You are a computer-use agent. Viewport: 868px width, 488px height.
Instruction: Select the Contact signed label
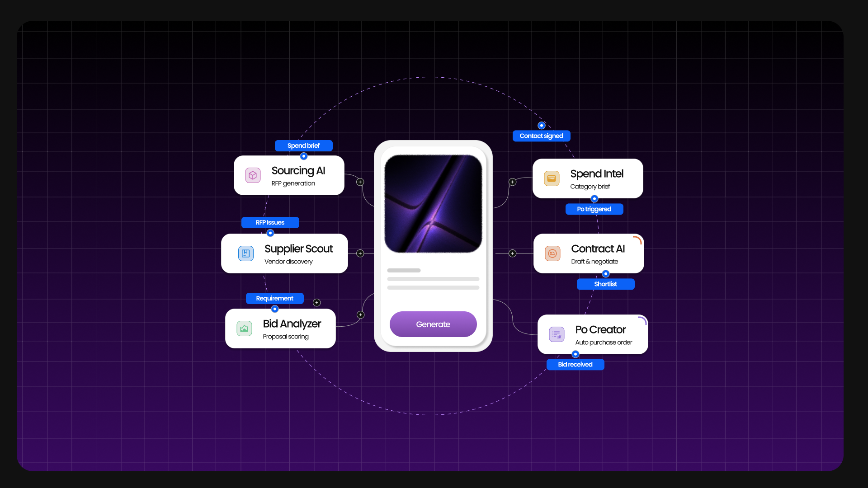[541, 136]
